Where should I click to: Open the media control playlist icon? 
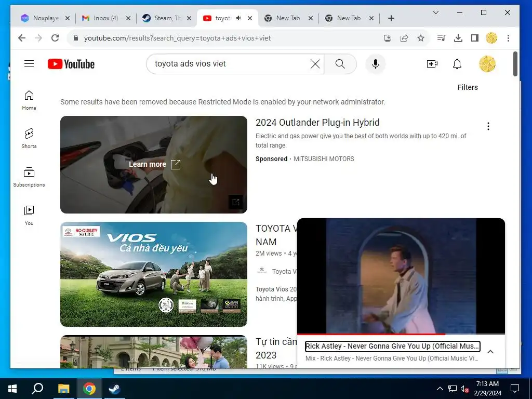coord(441,38)
